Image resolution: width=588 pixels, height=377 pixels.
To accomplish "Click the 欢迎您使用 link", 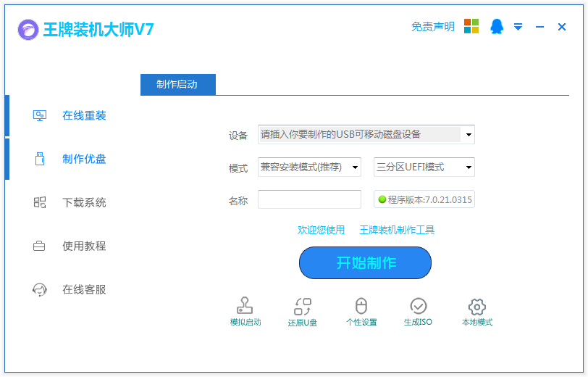I will 321,230.
